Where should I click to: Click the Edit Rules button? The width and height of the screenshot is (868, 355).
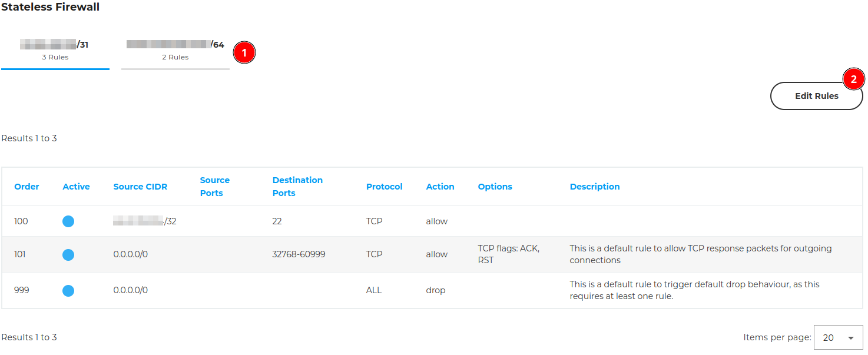(816, 96)
